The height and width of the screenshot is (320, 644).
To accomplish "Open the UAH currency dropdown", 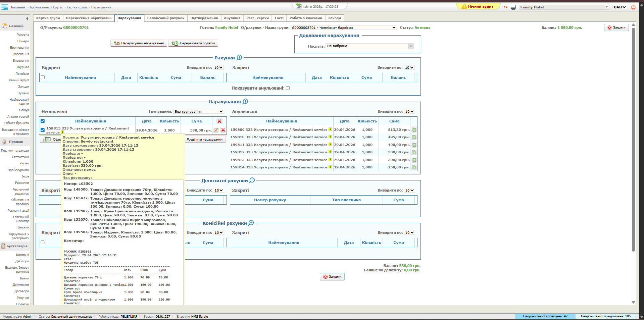I will tap(620, 7).
